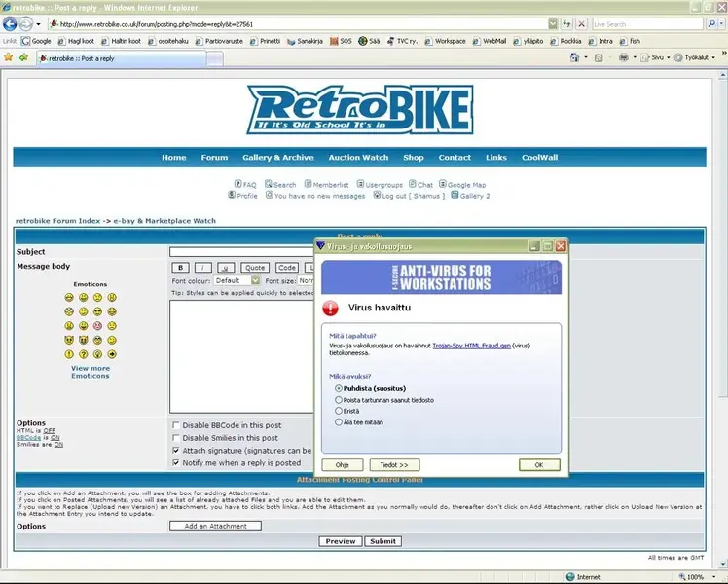Screen dimensions: 728x584
Task: Click the FAQ icon link
Action: [x=244, y=184]
